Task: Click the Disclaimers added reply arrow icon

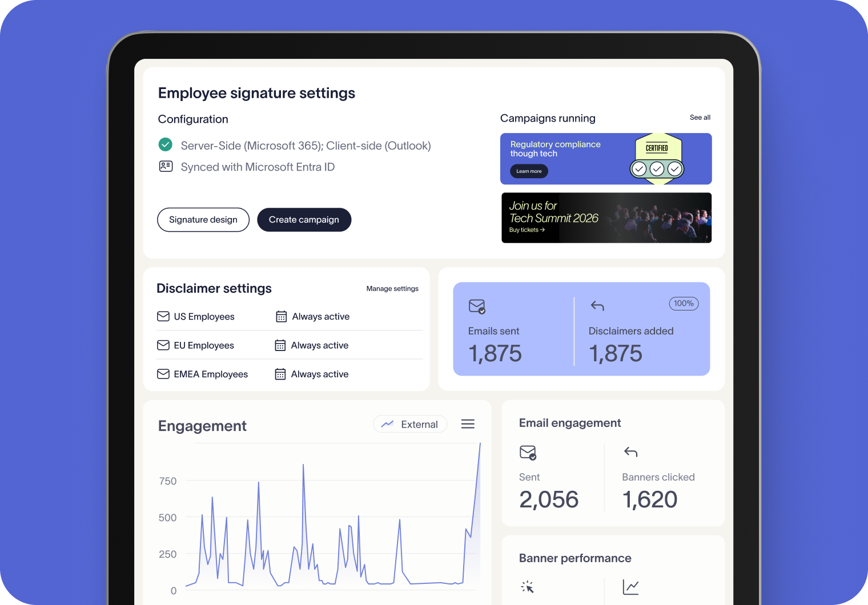Action: pos(597,306)
